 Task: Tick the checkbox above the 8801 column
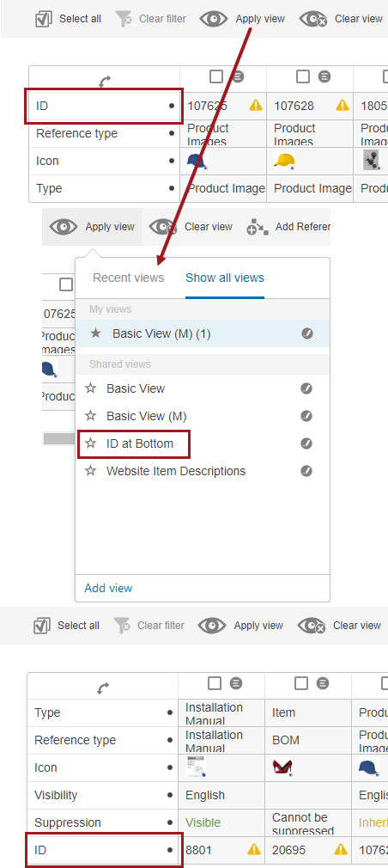pyautogui.click(x=215, y=683)
